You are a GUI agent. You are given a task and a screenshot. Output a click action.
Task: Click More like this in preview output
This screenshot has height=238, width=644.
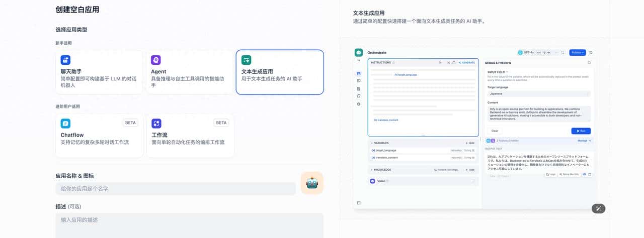(x=569, y=174)
